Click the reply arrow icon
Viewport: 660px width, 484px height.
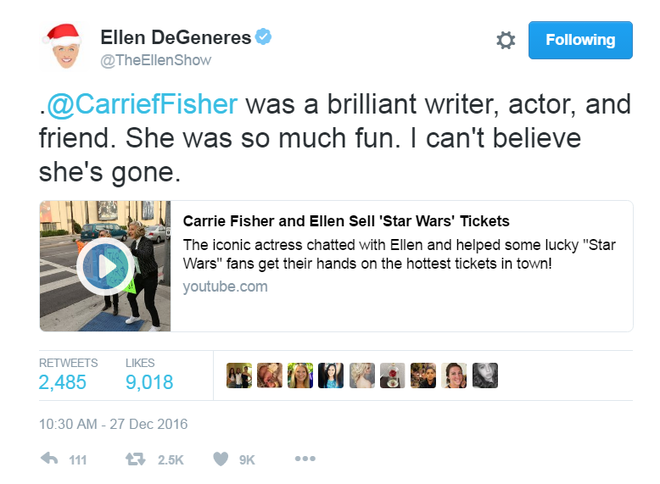48,459
